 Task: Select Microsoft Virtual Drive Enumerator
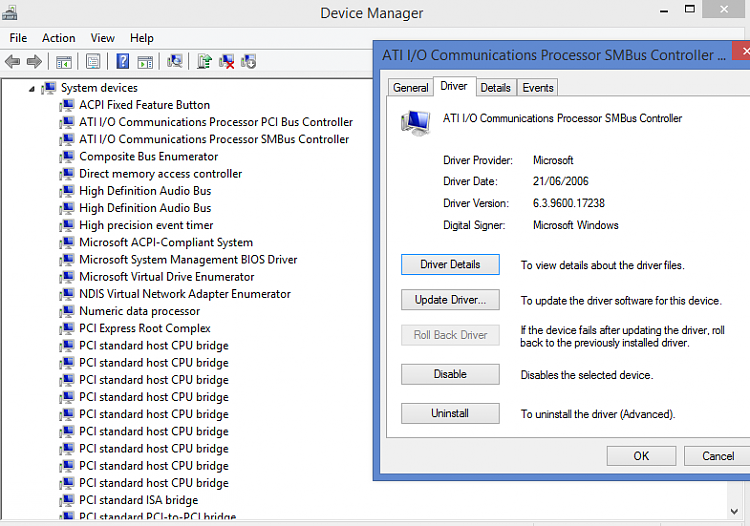[x=166, y=277]
